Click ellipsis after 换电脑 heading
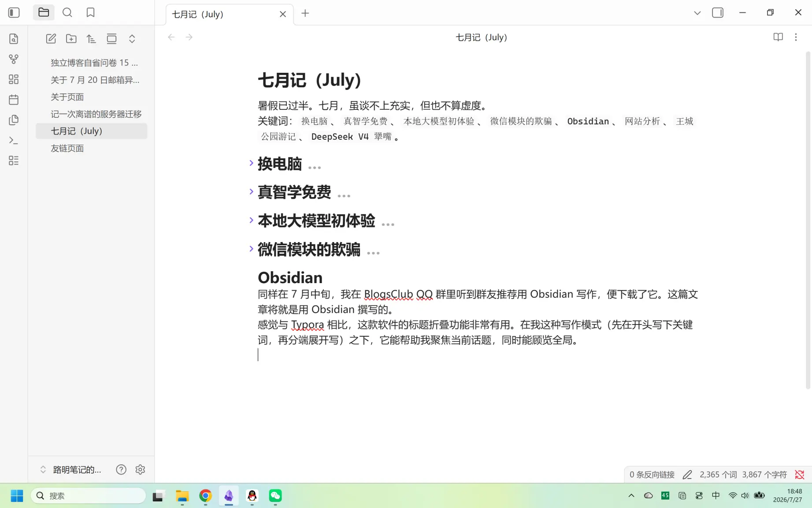812x508 pixels. point(315,168)
